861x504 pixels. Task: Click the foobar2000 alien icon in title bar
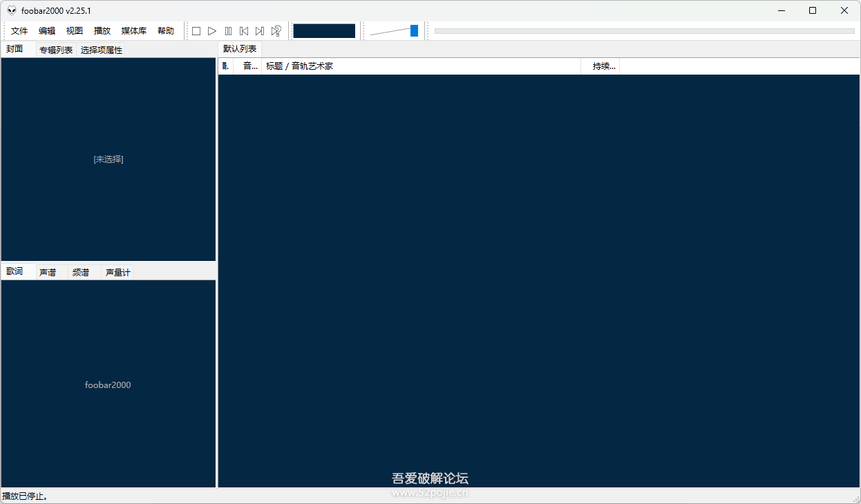coord(12,10)
